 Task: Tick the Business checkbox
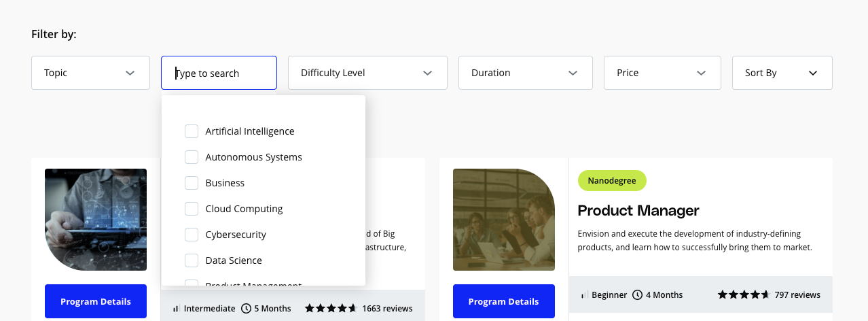pyautogui.click(x=192, y=183)
